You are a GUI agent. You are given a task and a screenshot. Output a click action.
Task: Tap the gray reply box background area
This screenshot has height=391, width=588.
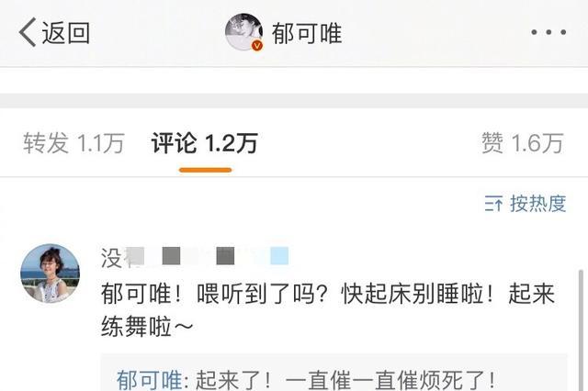(x=334, y=373)
